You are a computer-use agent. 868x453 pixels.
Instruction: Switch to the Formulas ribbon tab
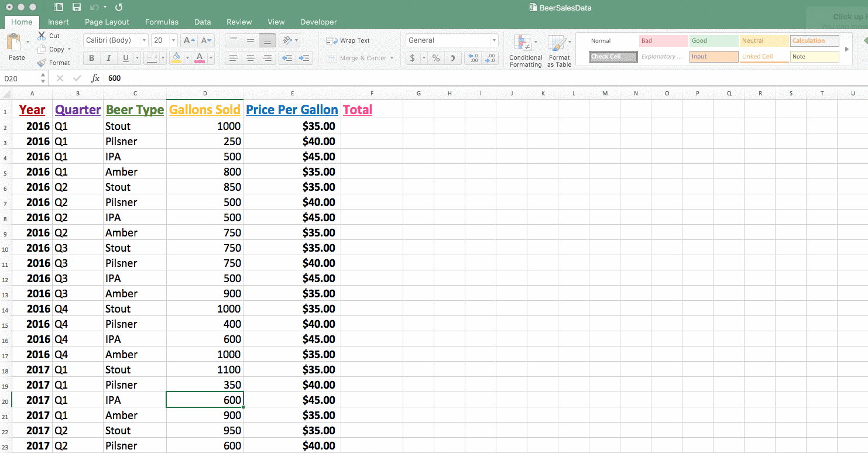click(x=162, y=22)
